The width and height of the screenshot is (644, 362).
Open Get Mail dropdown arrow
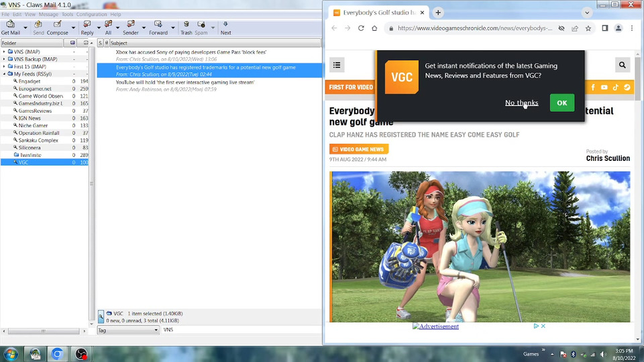click(x=25, y=28)
